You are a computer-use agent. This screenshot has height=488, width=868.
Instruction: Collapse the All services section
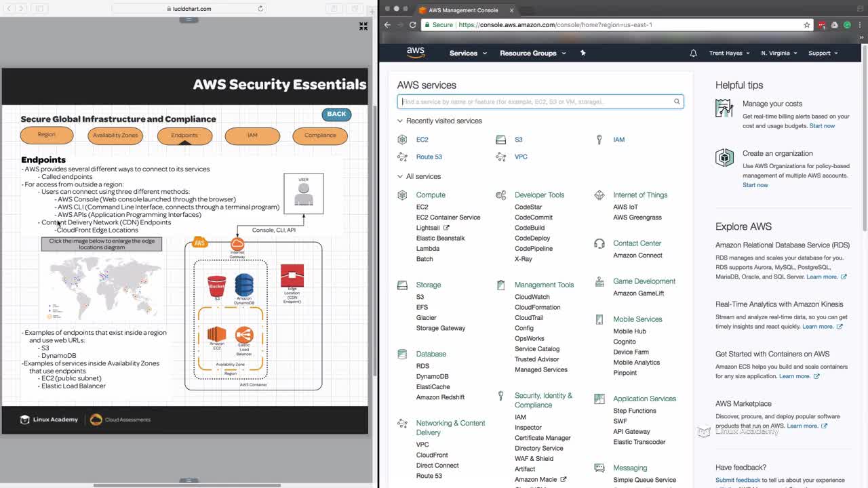400,176
